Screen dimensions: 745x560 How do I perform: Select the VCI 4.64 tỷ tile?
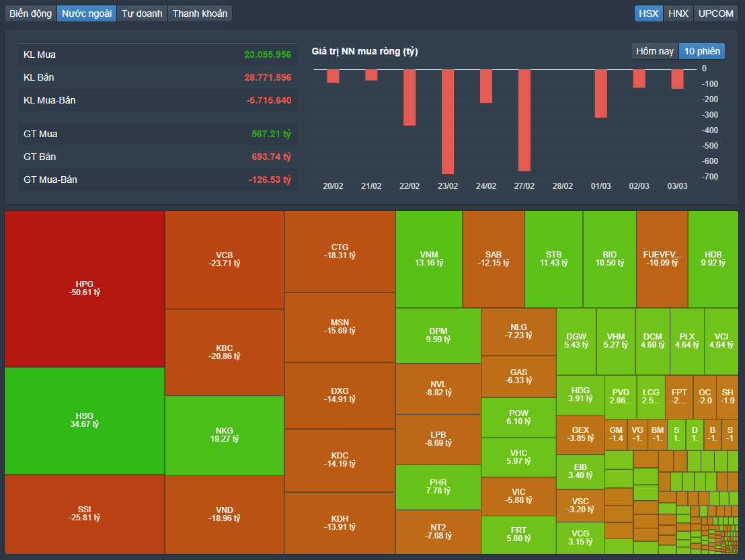click(x=721, y=341)
